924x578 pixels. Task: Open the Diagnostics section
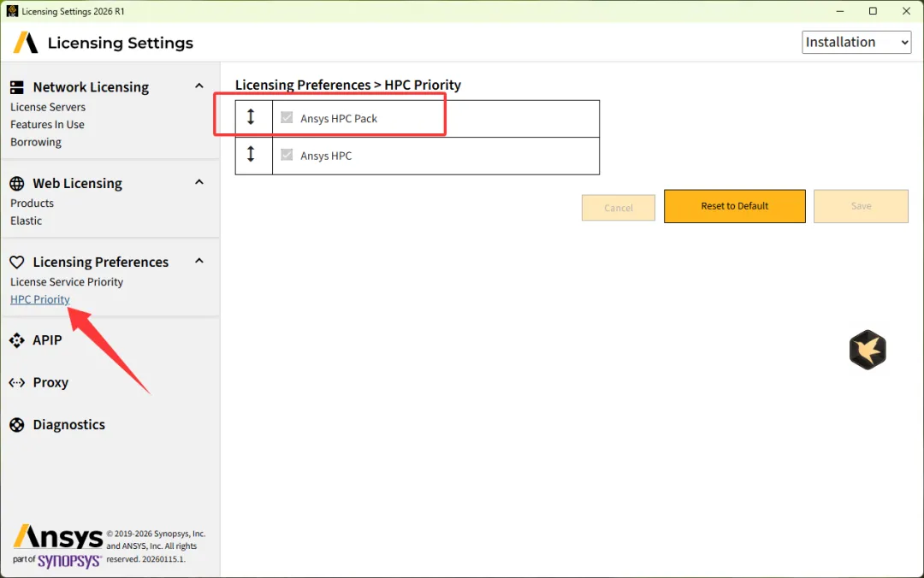(x=69, y=424)
